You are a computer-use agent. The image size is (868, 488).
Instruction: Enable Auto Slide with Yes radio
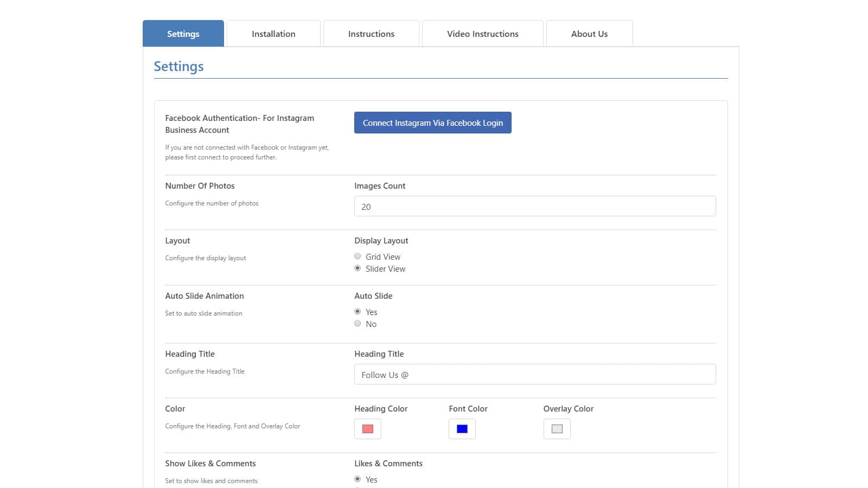[358, 312]
